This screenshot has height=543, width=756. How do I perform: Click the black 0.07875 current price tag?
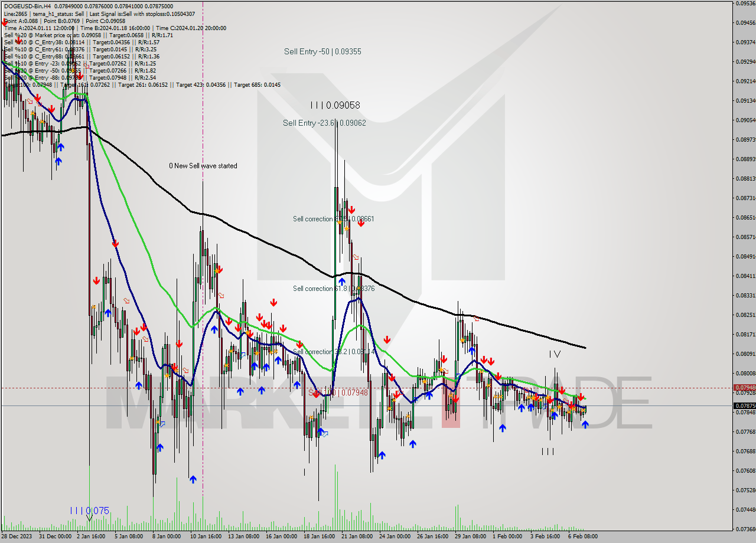tap(744, 406)
